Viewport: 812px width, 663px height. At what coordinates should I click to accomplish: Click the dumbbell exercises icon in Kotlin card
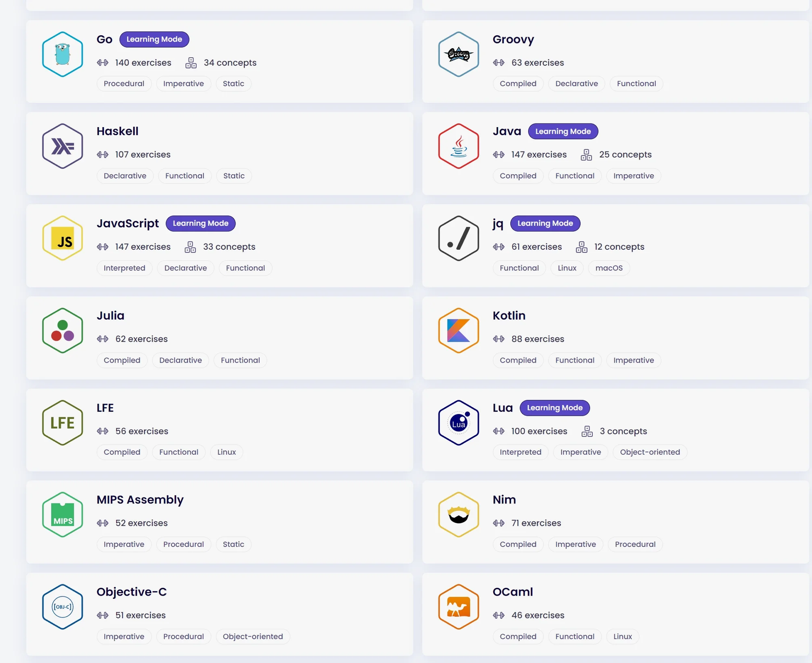point(499,339)
